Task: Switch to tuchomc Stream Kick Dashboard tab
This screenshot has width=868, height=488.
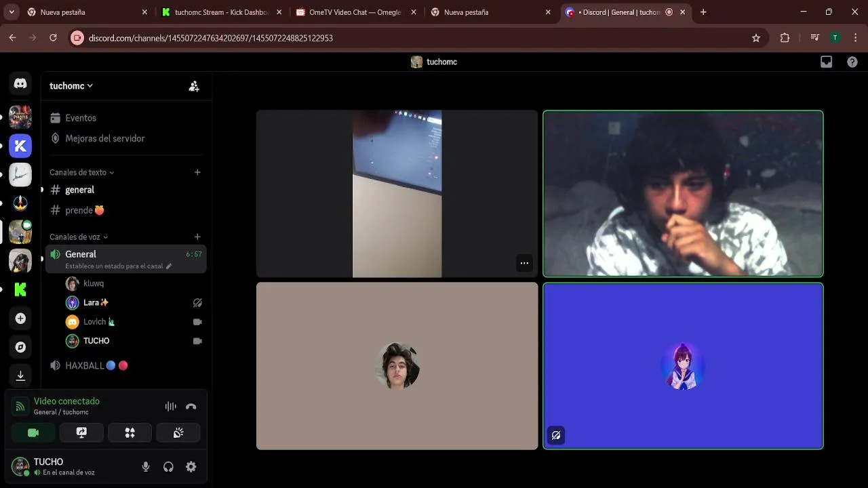Action: (x=221, y=12)
